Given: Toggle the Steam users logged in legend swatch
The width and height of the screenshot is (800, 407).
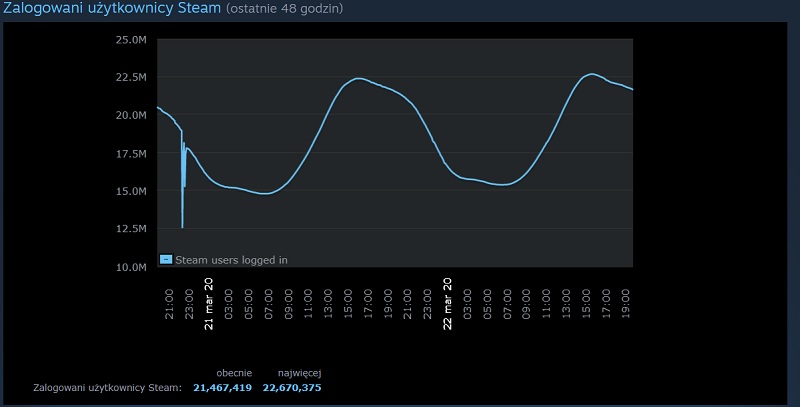Looking at the screenshot, I should 166,259.
